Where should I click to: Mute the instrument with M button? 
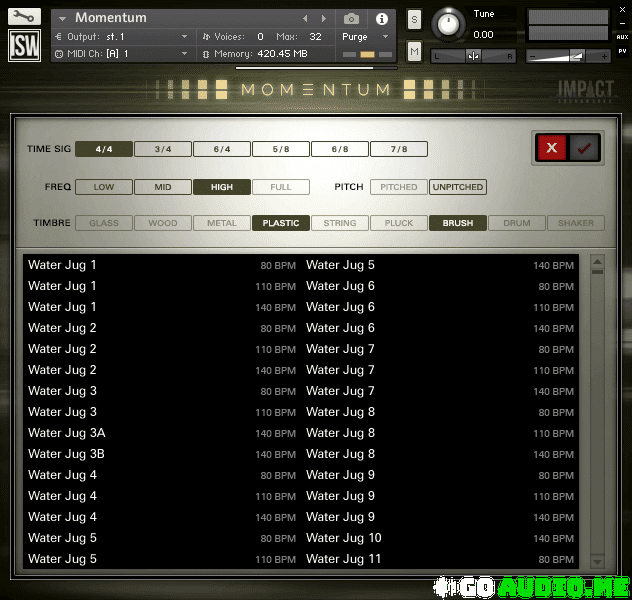point(414,51)
